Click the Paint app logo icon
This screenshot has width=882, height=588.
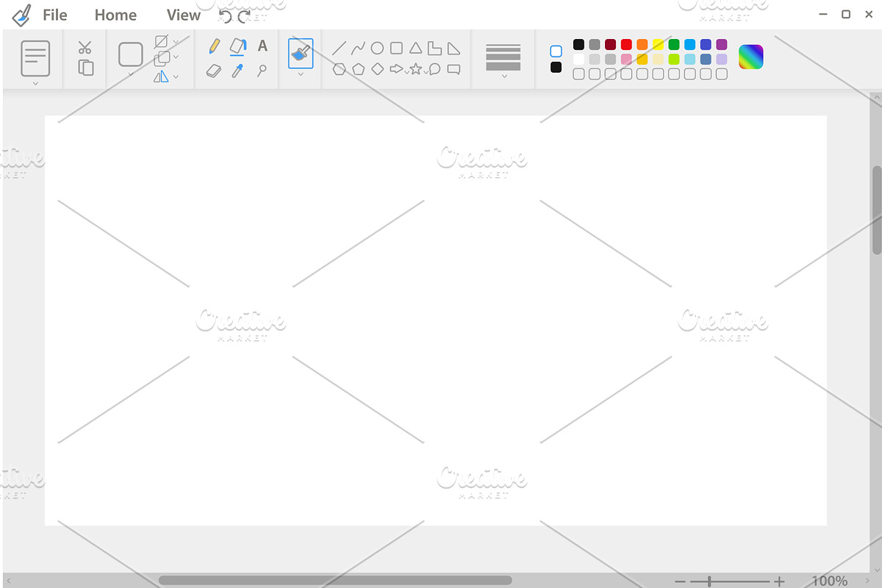22,15
